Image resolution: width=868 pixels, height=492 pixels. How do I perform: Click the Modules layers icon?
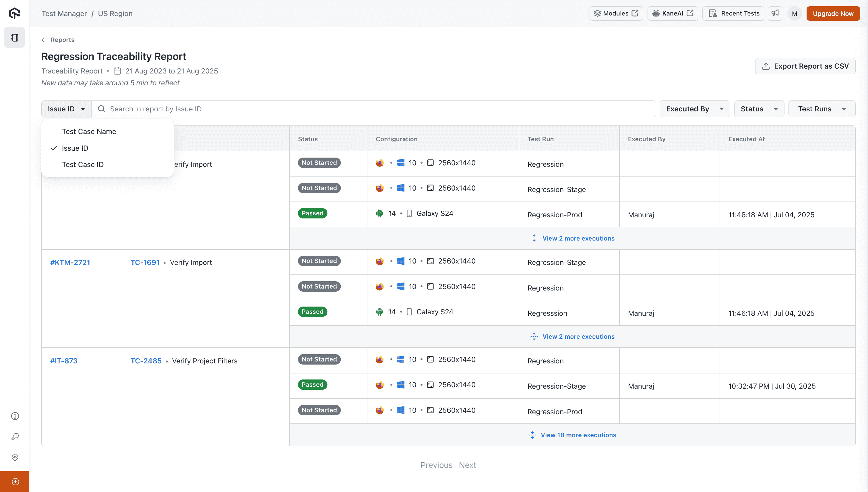[597, 13]
